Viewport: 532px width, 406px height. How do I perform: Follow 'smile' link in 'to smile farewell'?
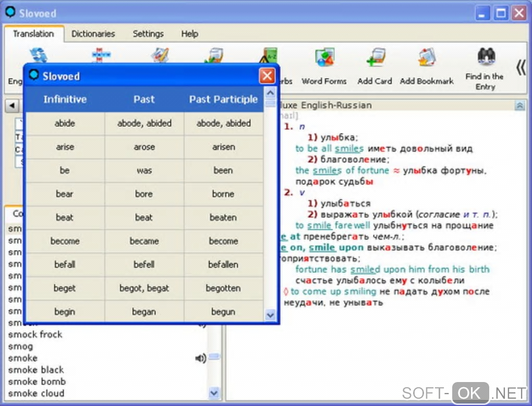pos(319,225)
